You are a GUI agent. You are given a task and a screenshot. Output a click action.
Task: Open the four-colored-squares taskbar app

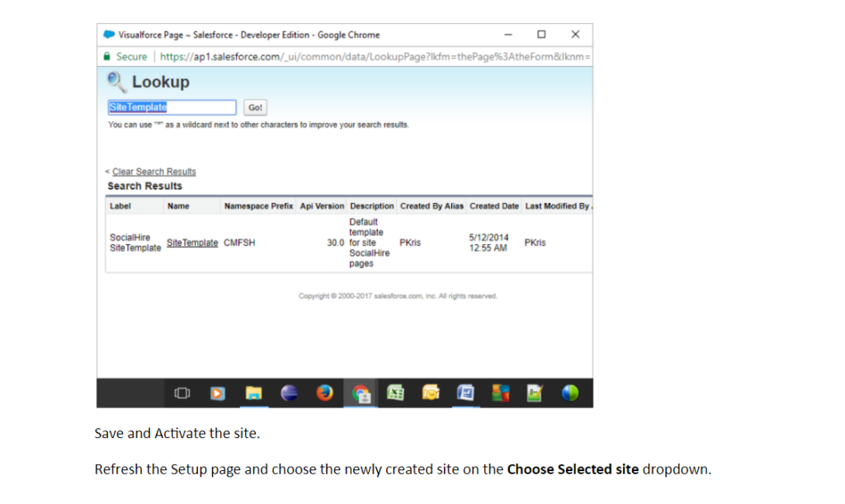point(501,393)
